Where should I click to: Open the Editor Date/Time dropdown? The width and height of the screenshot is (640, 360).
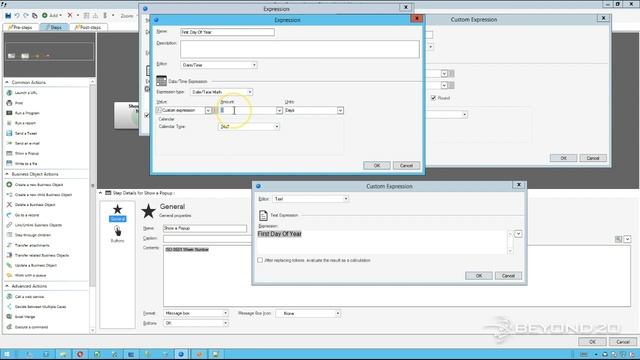(254, 65)
